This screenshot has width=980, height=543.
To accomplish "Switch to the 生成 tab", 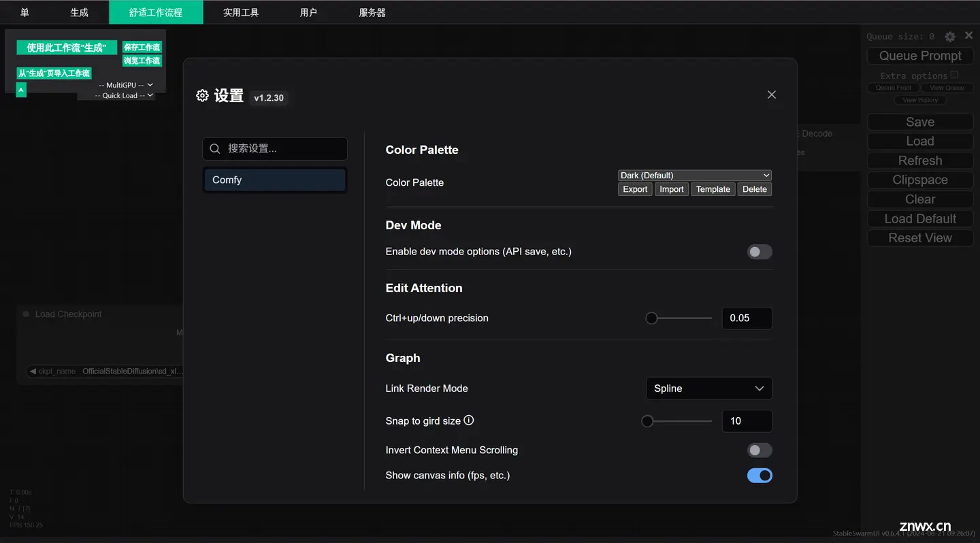I will point(79,12).
